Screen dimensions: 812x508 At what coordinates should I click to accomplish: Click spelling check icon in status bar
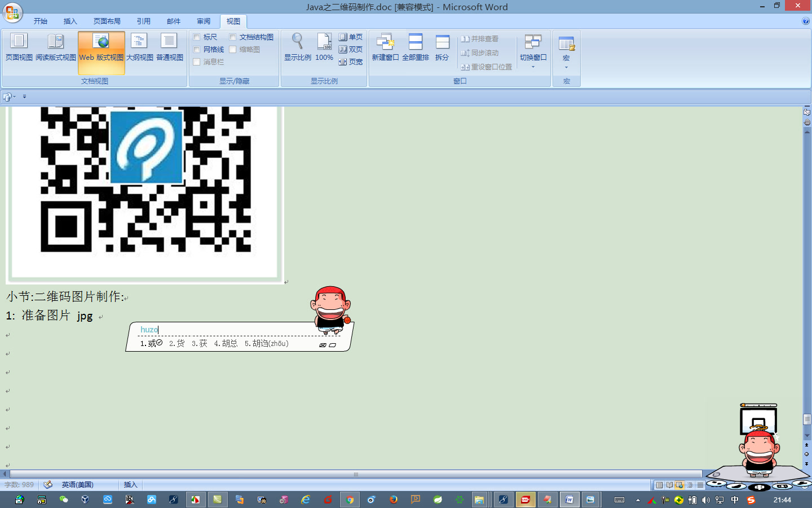[x=48, y=485]
